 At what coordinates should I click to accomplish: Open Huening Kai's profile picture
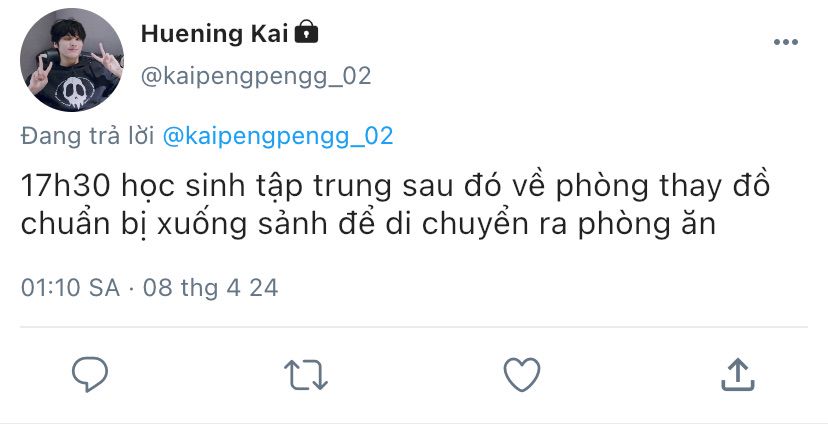pyautogui.click(x=72, y=60)
